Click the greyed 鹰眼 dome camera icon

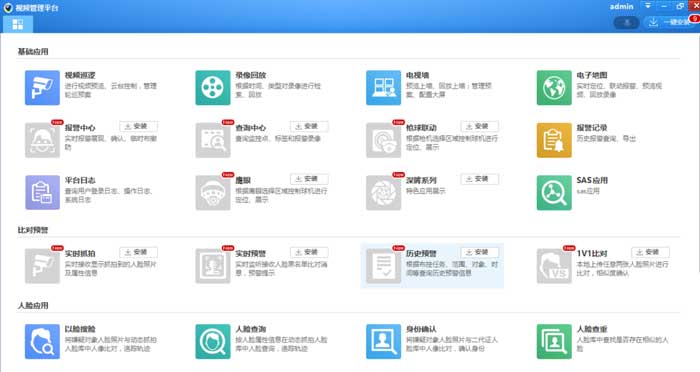coord(213,192)
